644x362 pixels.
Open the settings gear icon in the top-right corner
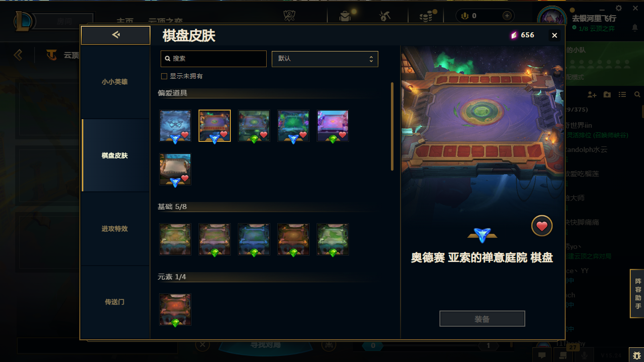619,9
